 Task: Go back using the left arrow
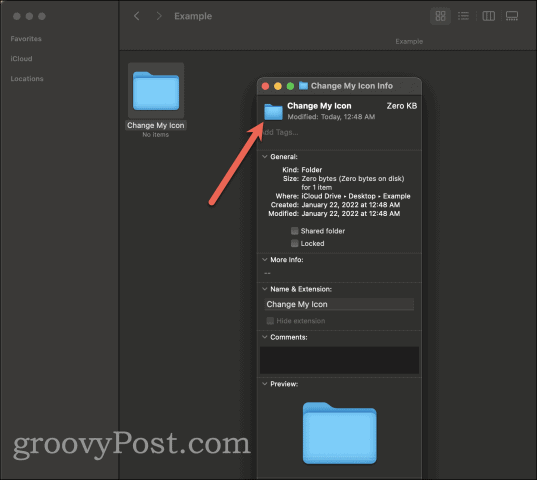pyautogui.click(x=137, y=16)
